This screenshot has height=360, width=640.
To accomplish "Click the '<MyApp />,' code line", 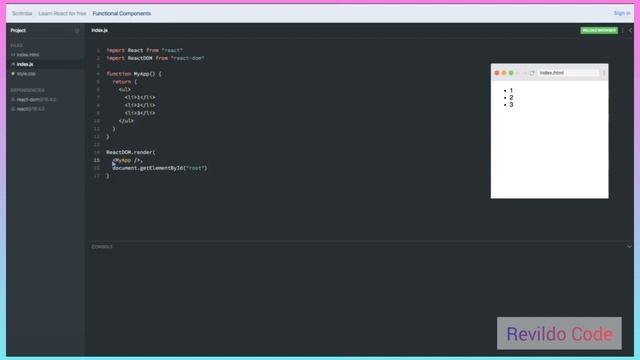I will click(127, 160).
